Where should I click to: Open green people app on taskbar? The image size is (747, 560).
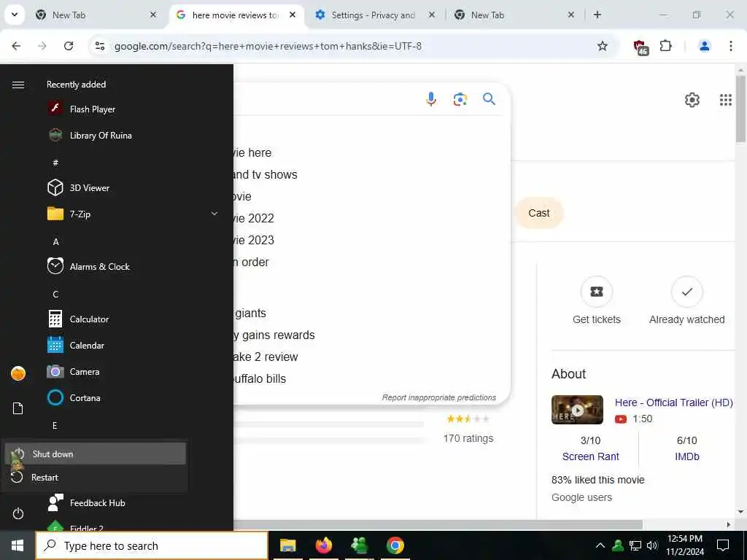tap(359, 545)
